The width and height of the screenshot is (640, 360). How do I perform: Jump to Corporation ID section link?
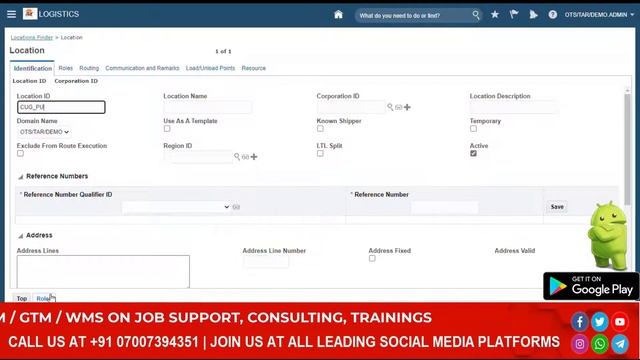pyautogui.click(x=76, y=81)
